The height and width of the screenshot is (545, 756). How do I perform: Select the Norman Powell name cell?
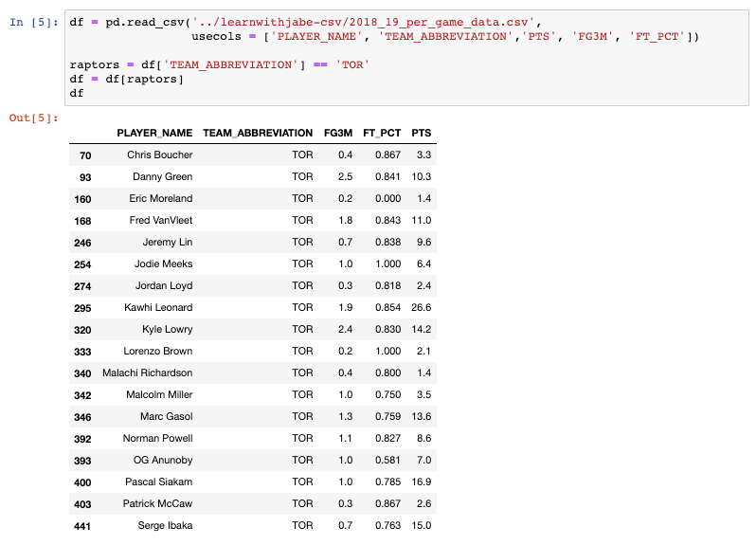[x=157, y=439]
